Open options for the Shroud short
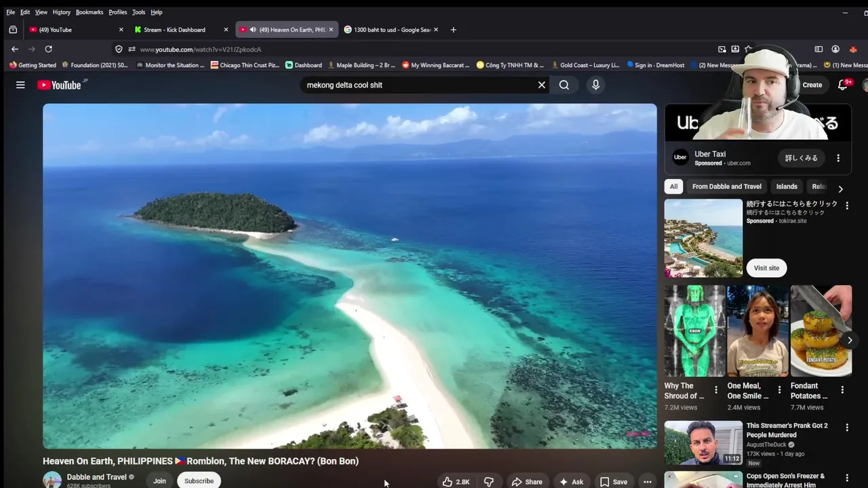Viewport: 868px width, 488px height. [x=716, y=390]
